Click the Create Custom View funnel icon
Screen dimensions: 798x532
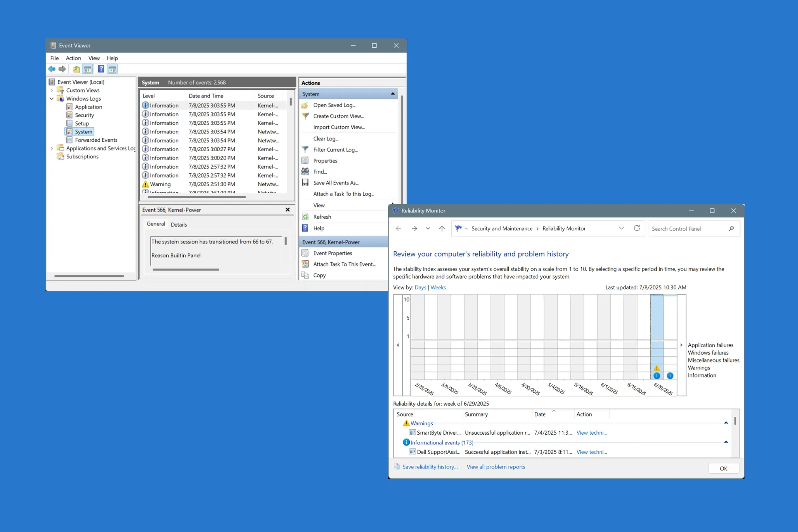pyautogui.click(x=306, y=116)
